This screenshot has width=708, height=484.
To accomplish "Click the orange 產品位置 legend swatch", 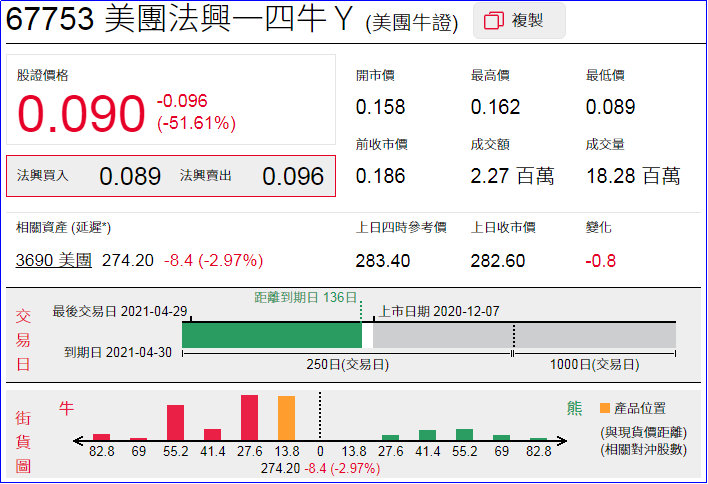I will pos(605,408).
